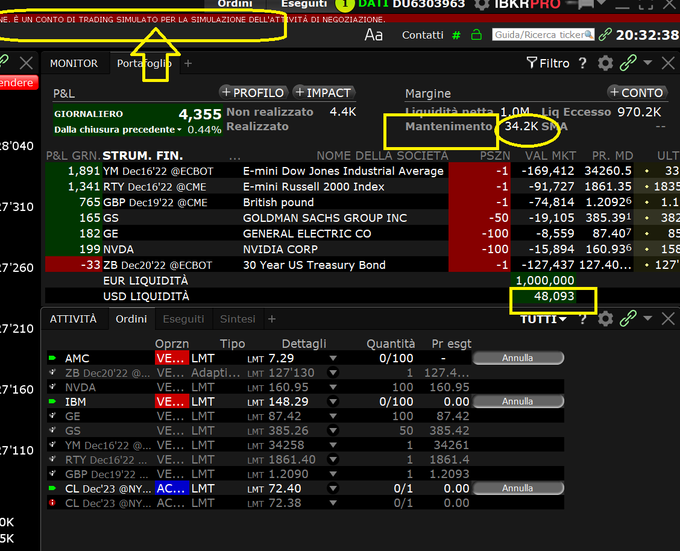Click the +PROFILO button

pos(253,92)
